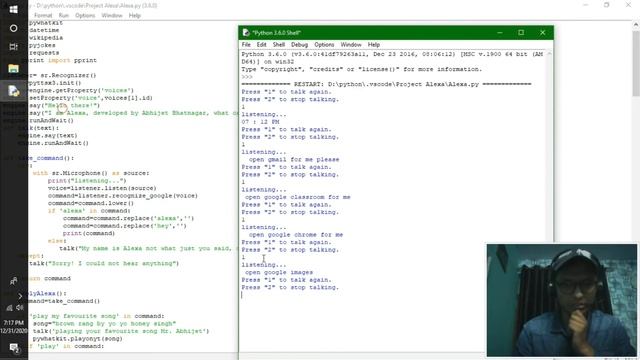Click command.replace('hey','') line
Image resolution: width=640 pixels, height=360 pixels.
124,226
